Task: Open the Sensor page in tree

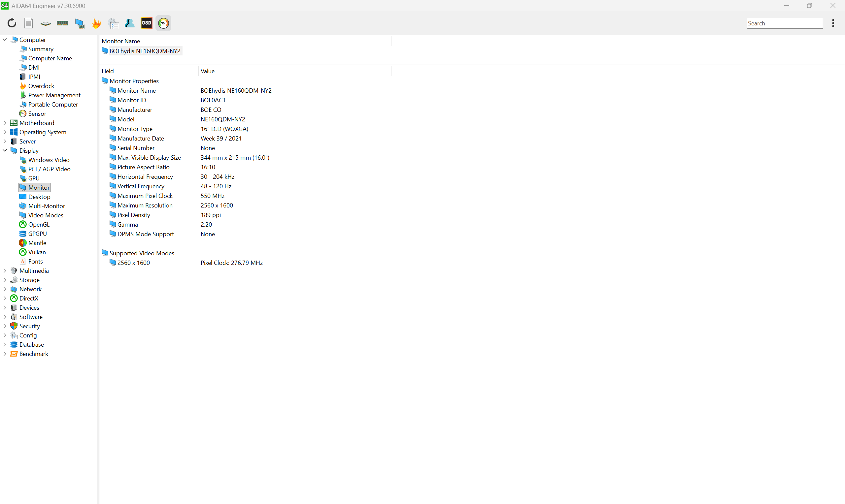Action: [x=37, y=114]
